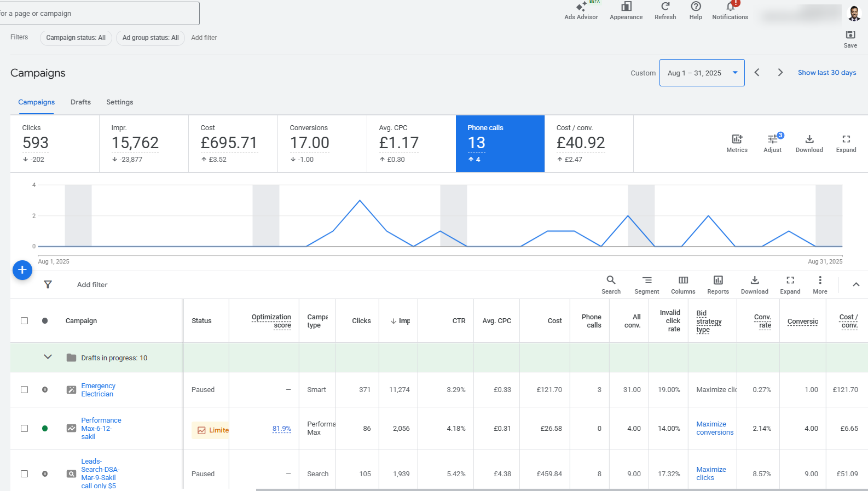The image size is (868, 491).
Task: Expand the chart view
Action: (x=846, y=139)
